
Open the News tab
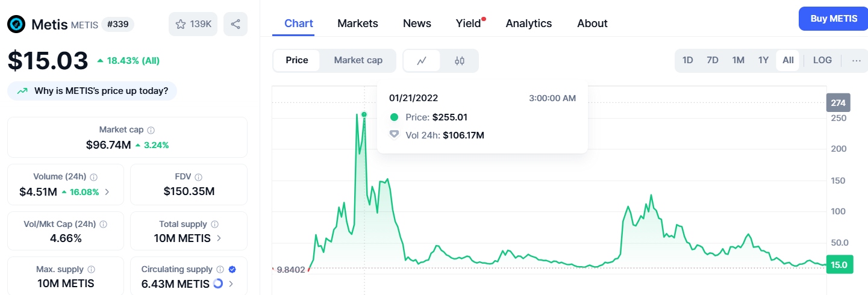click(x=417, y=23)
